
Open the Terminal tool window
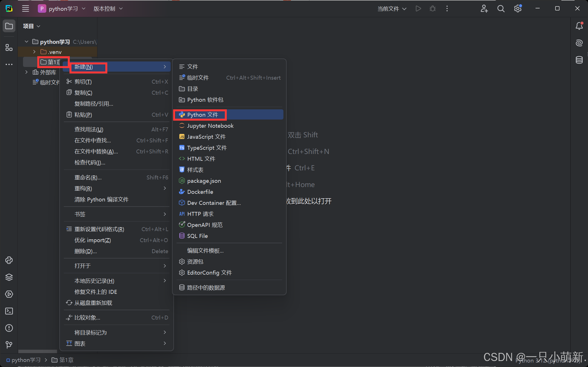(x=9, y=311)
